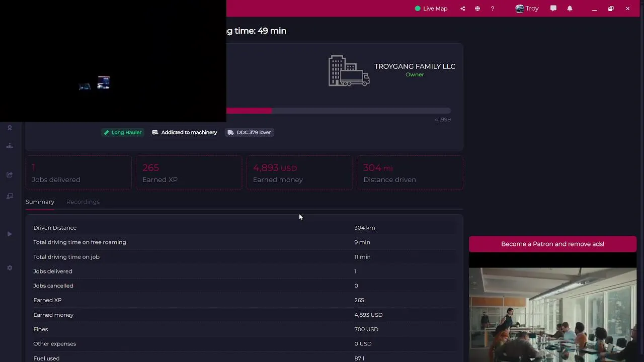The image size is (644, 362).
Task: Click the 4,893 USD table value
Action: pos(368,315)
